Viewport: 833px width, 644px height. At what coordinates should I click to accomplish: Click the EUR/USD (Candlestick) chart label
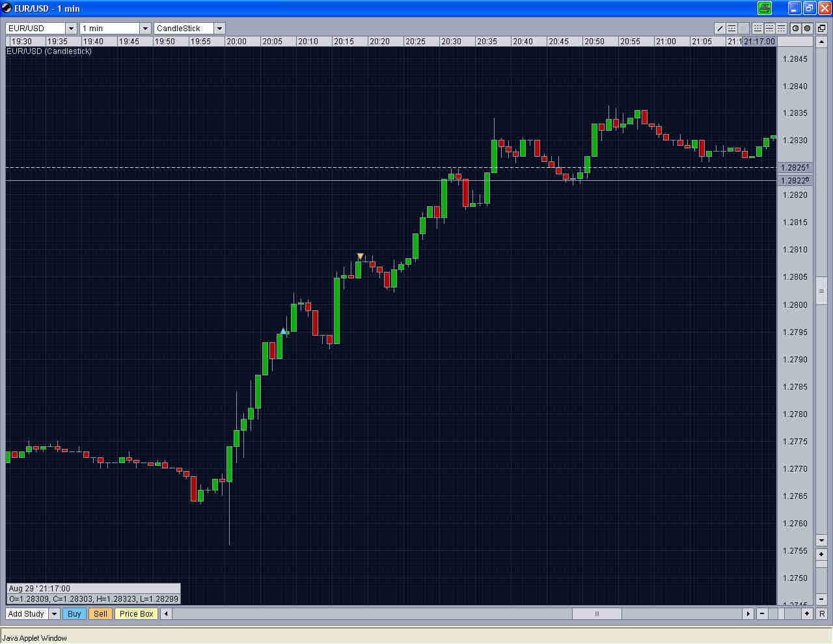[x=49, y=51]
